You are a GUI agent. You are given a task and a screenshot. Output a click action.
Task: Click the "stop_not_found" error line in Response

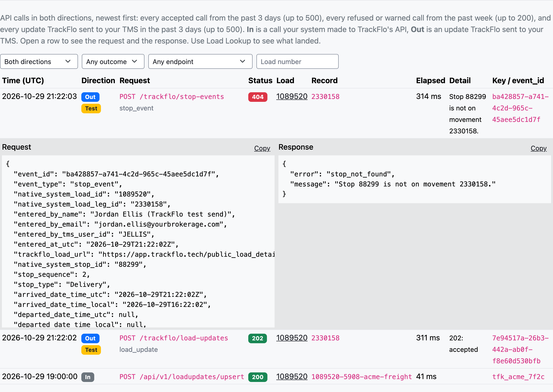(342, 174)
